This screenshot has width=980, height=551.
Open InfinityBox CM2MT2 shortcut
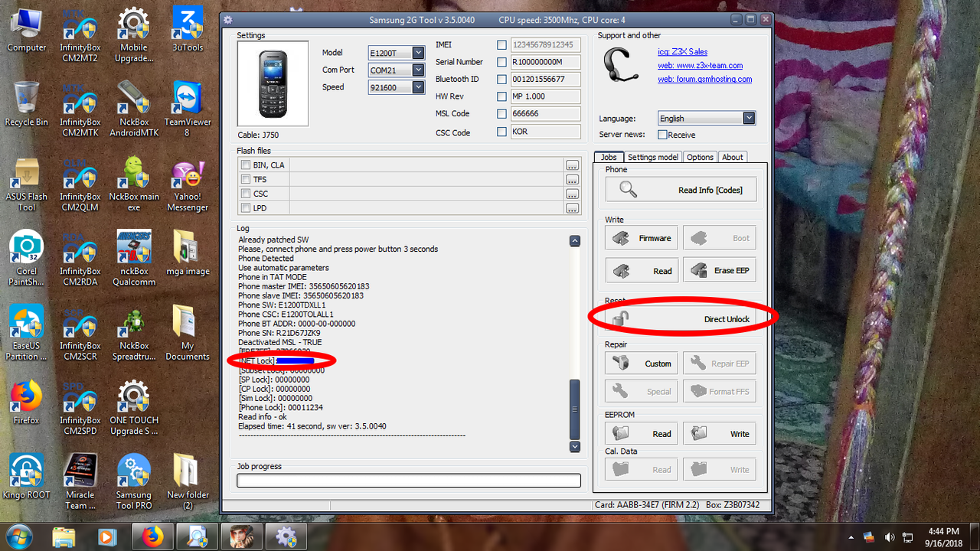coord(80,35)
